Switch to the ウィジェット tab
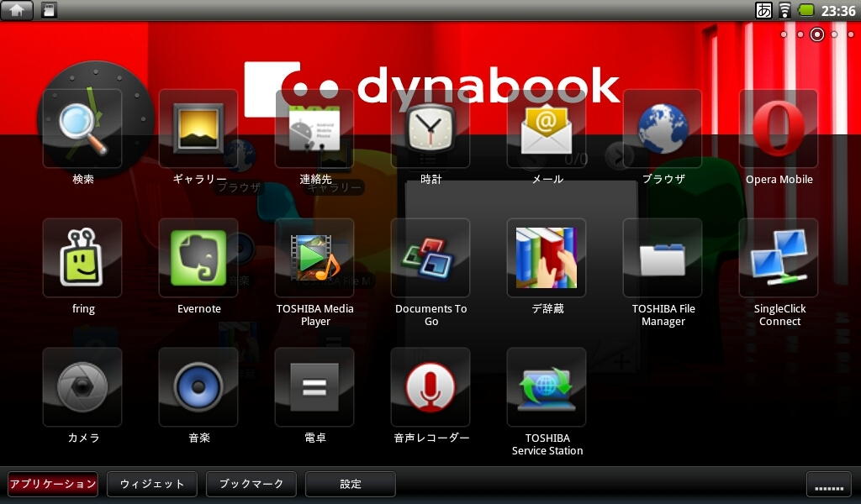The height and width of the screenshot is (504, 861). tap(152, 484)
